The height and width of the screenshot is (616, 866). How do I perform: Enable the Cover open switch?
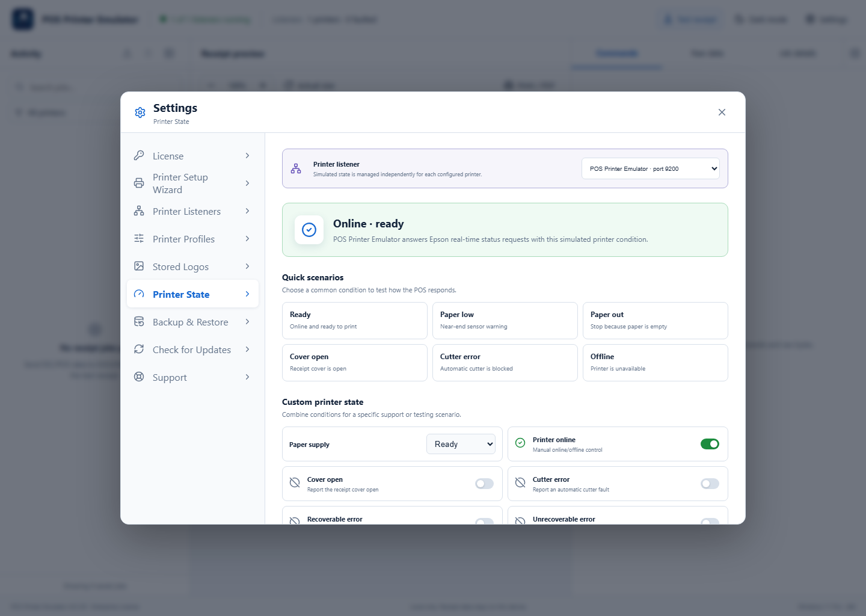(484, 484)
